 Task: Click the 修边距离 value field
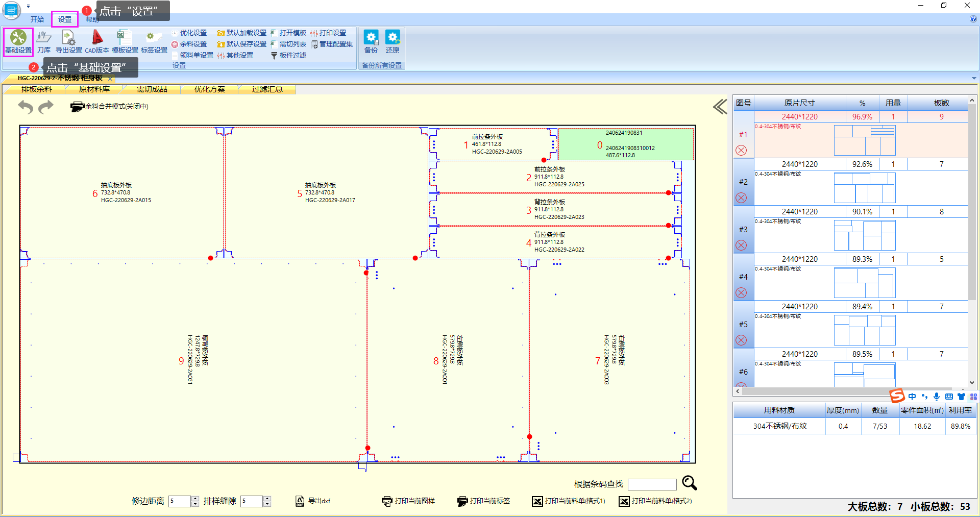click(x=180, y=501)
